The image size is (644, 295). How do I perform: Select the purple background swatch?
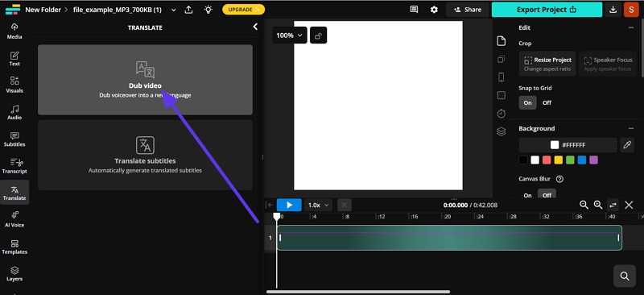click(x=593, y=160)
